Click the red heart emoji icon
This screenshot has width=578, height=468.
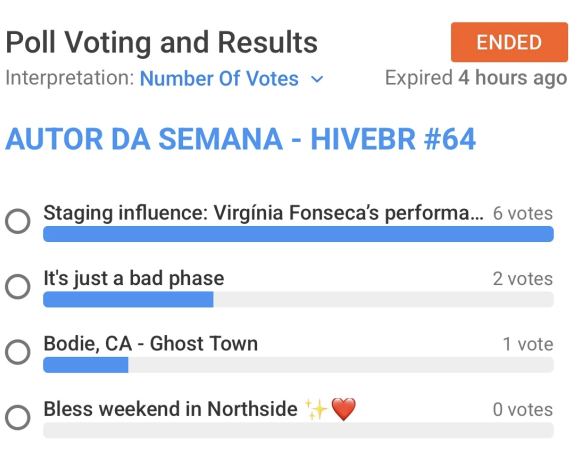coord(344,409)
